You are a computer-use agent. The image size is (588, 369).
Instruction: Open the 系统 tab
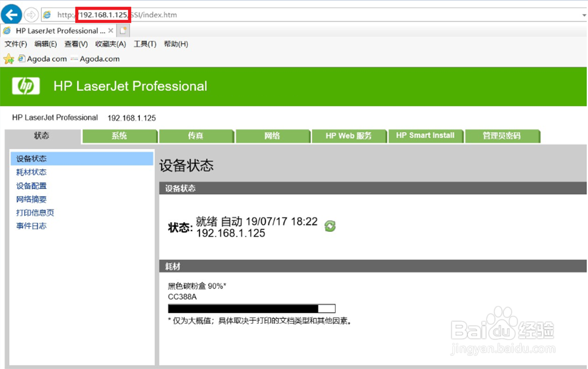[x=119, y=136]
